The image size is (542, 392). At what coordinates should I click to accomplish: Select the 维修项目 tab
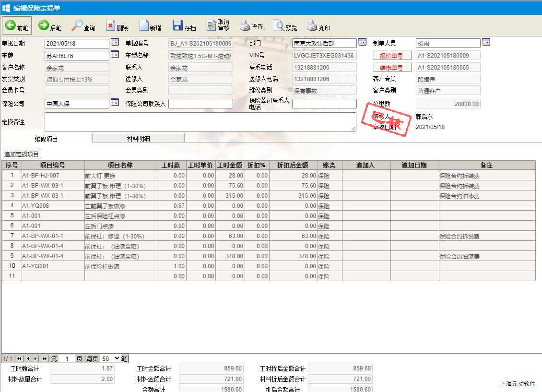47,139
